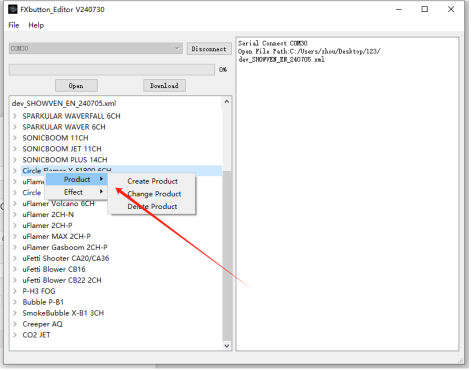
Task: Click the tree vertical scrollbar thumb
Action: pos(227,256)
